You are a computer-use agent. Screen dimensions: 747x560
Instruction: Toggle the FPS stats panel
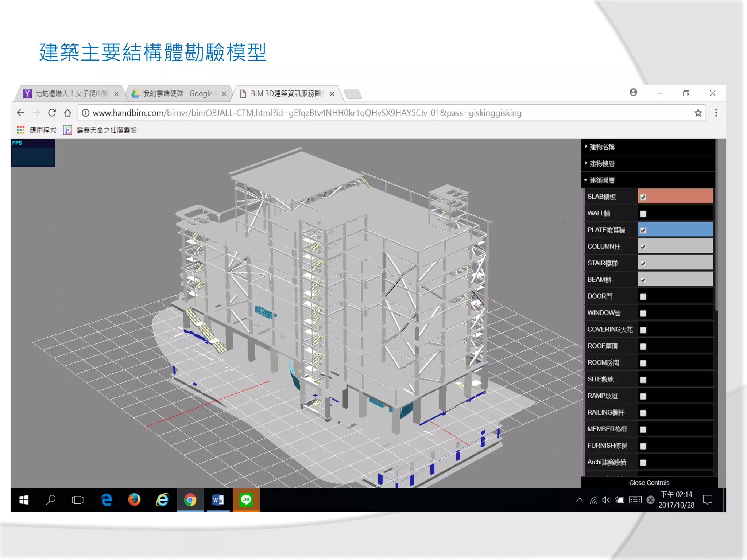pyautogui.click(x=33, y=153)
